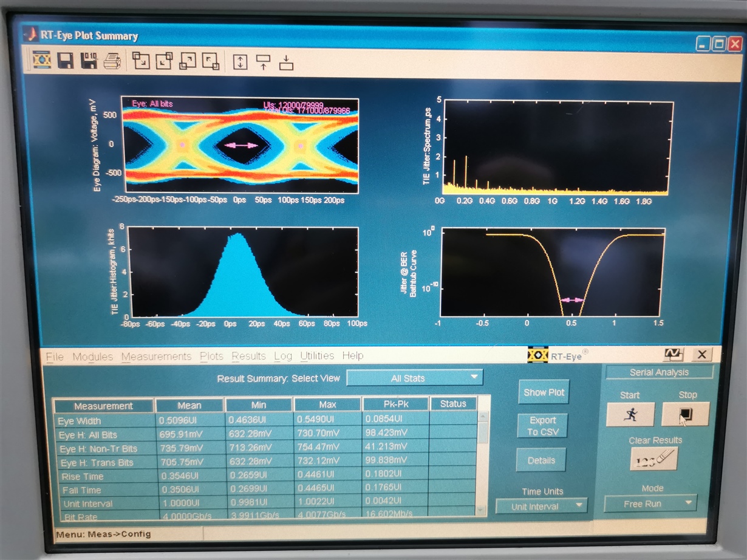
Task: Open the Time Units Unit Interval dropdown
Action: point(542,506)
